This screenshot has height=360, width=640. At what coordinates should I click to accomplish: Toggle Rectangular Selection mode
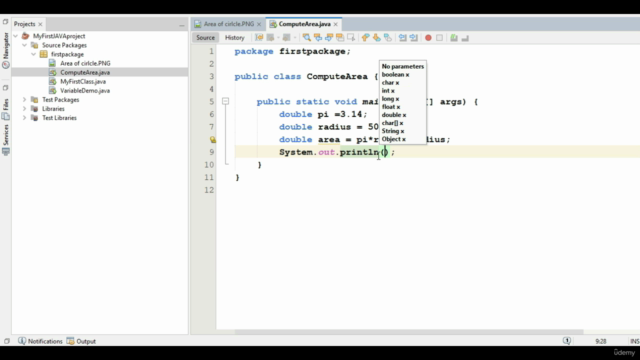351,38
